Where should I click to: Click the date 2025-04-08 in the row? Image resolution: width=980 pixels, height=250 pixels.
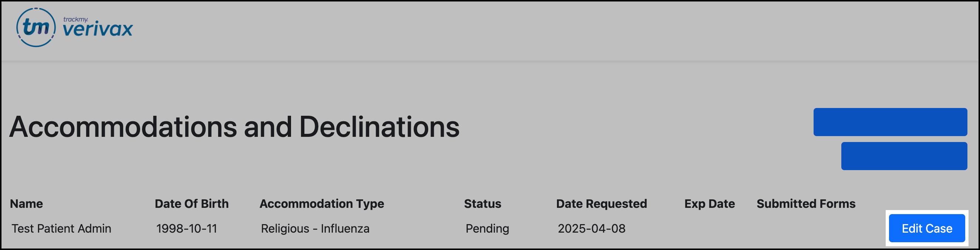(x=592, y=228)
